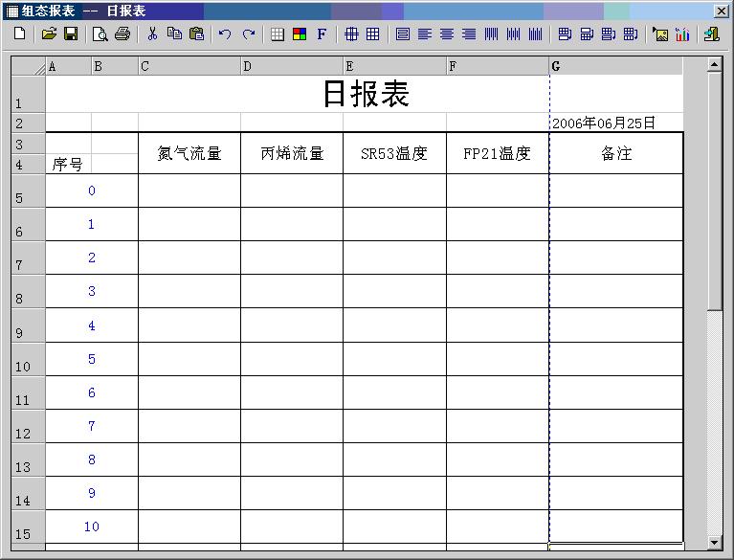Click the Undo arrow icon
Screen dimensions: 734x560
225,34
